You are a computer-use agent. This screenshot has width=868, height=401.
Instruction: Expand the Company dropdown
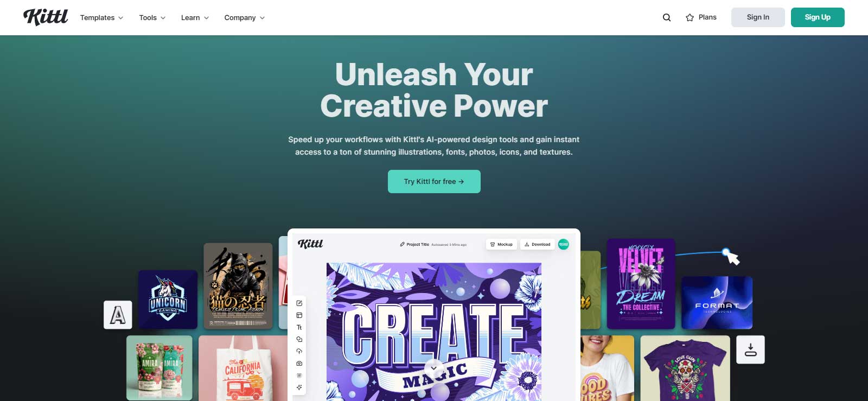pyautogui.click(x=245, y=17)
